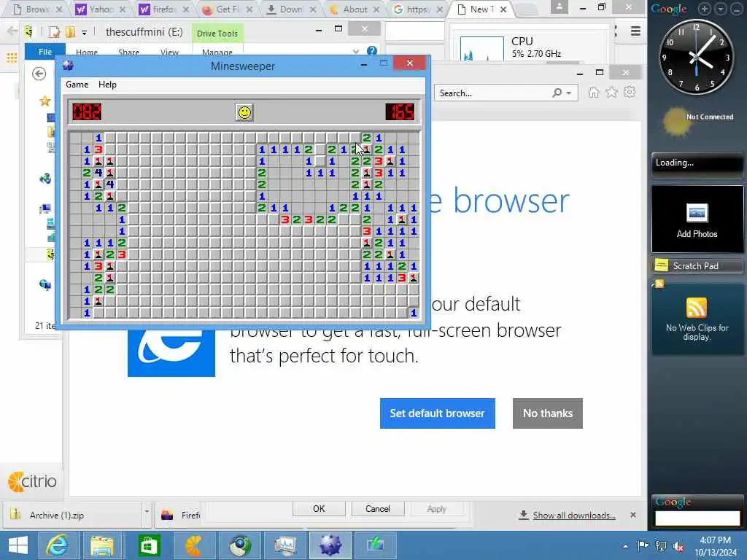Open the Help menu in Minesweeper

[x=107, y=85]
